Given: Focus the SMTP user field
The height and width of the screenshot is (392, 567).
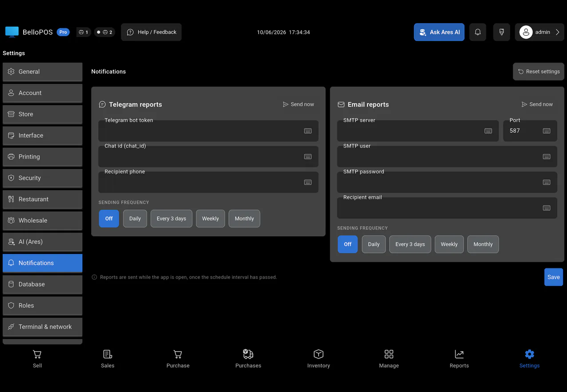Looking at the screenshot, I should click(x=447, y=156).
